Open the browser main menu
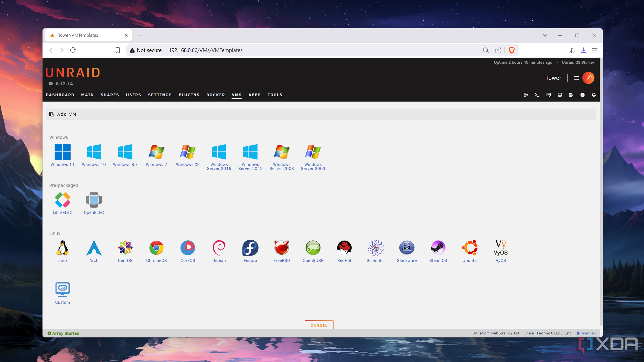The width and height of the screenshot is (644, 362). coord(595,50)
